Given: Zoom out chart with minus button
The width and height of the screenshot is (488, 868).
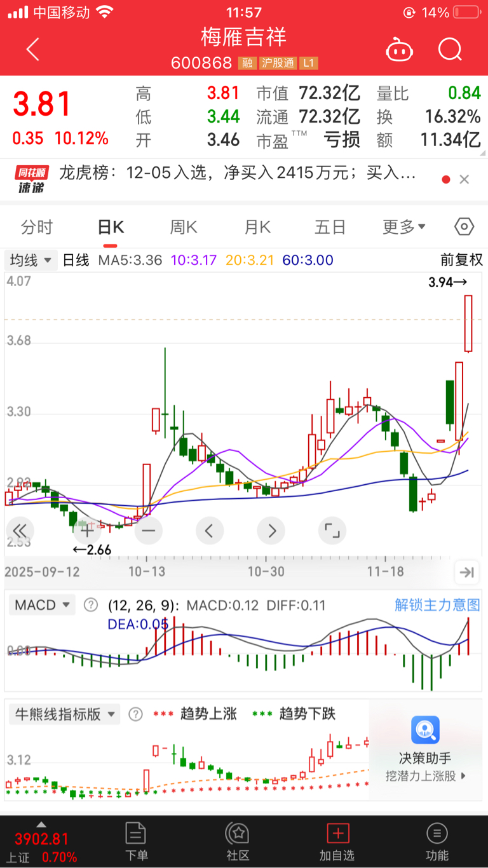Looking at the screenshot, I should (x=149, y=530).
